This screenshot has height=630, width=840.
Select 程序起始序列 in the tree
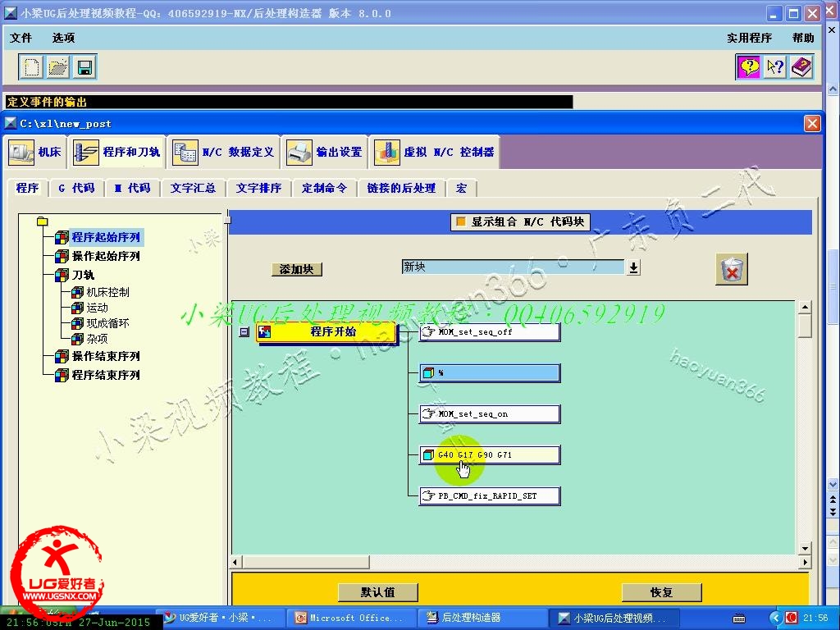tap(106, 237)
